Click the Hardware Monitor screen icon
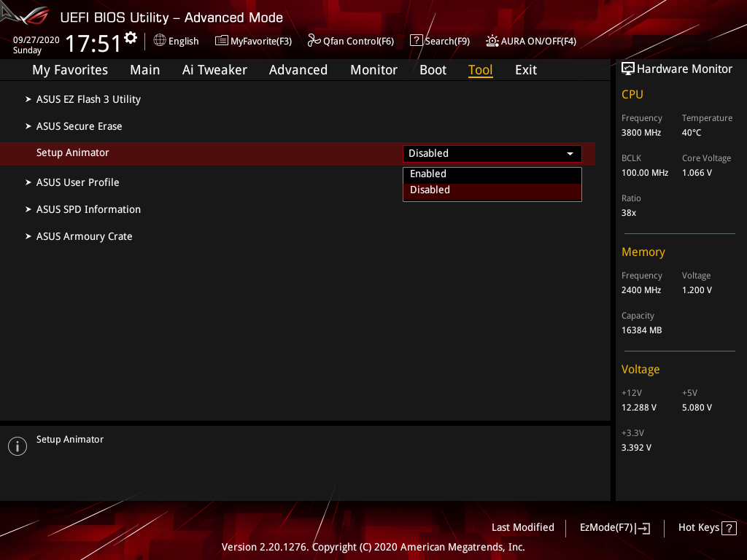747x560 pixels. coord(628,69)
